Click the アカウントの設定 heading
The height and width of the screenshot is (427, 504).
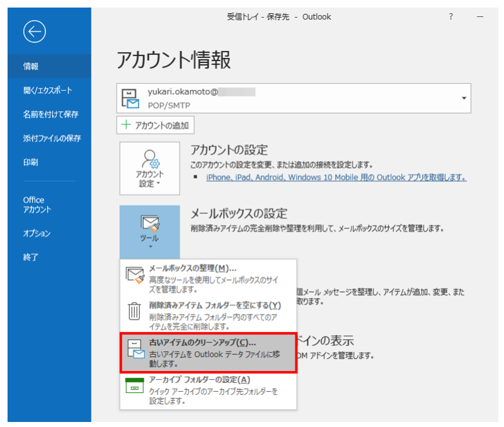point(229,150)
